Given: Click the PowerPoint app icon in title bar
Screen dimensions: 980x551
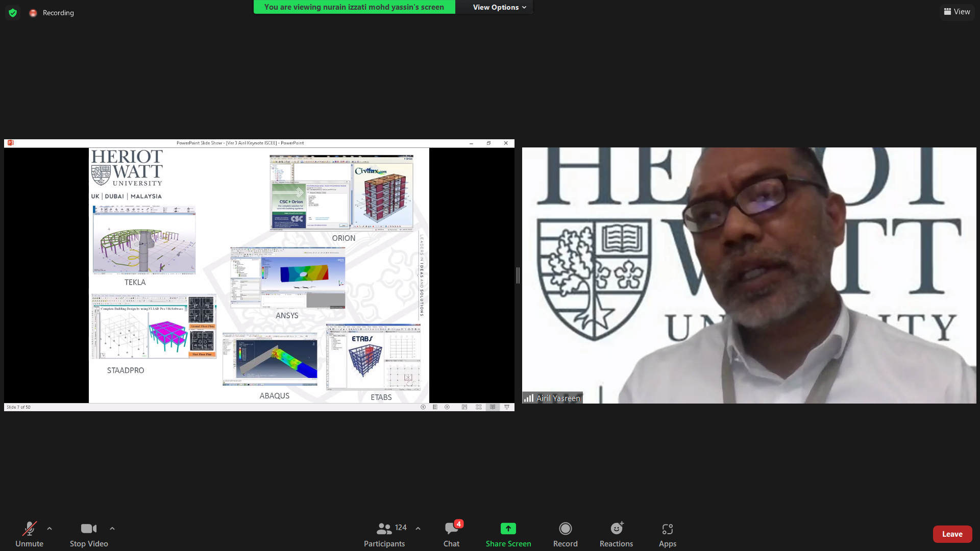Looking at the screenshot, I should (x=11, y=143).
